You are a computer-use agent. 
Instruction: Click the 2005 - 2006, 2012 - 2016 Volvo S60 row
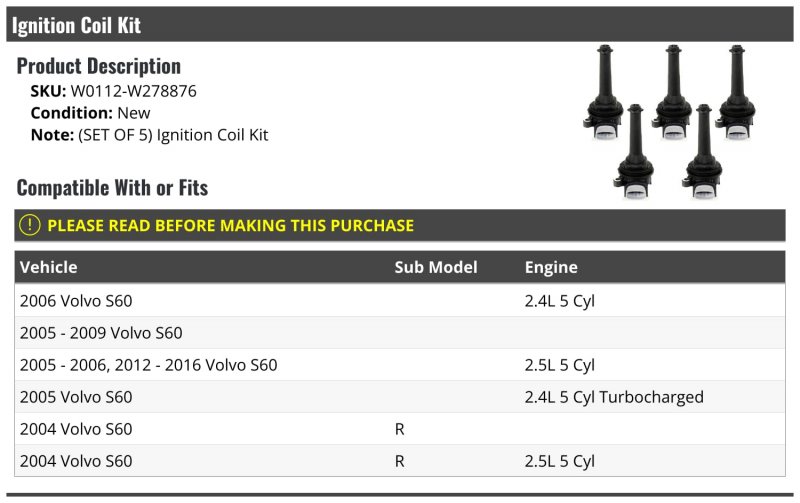click(400, 365)
